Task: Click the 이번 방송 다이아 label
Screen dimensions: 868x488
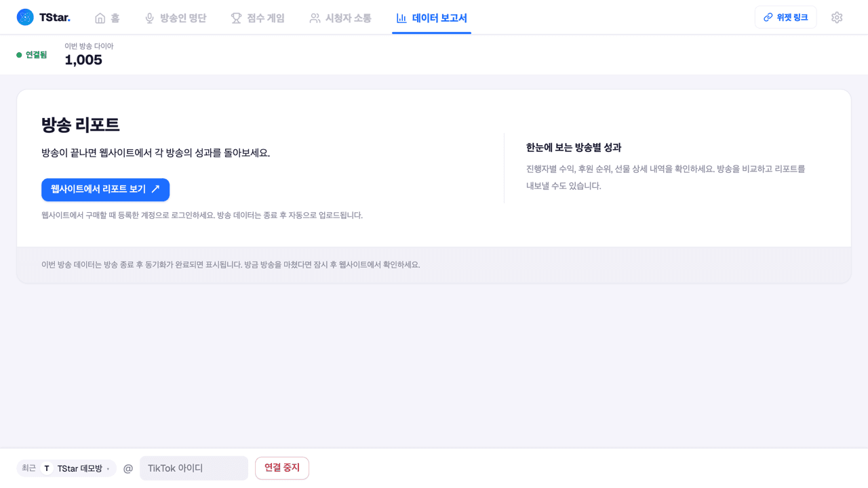Action: coord(89,46)
